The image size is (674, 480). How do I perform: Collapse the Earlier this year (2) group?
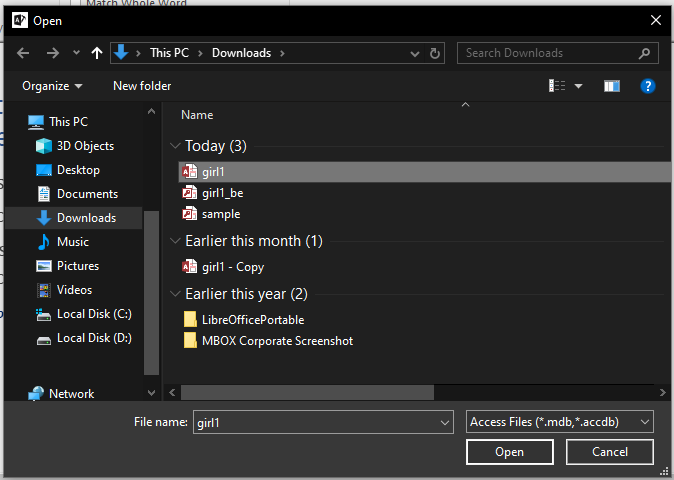point(175,294)
